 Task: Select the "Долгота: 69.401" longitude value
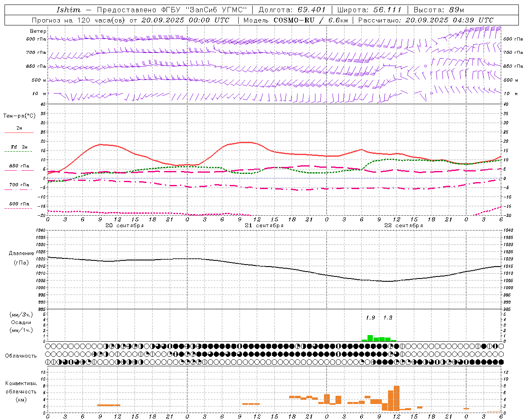point(292,10)
